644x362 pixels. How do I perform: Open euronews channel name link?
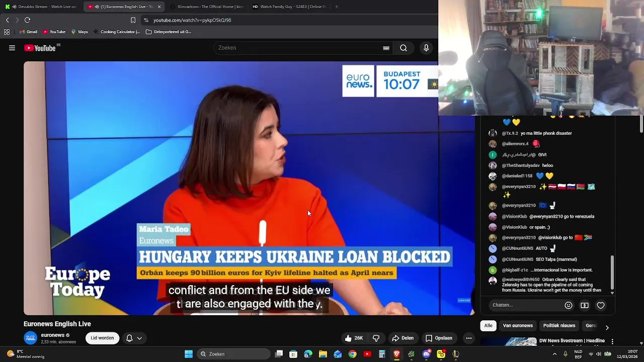53,335
